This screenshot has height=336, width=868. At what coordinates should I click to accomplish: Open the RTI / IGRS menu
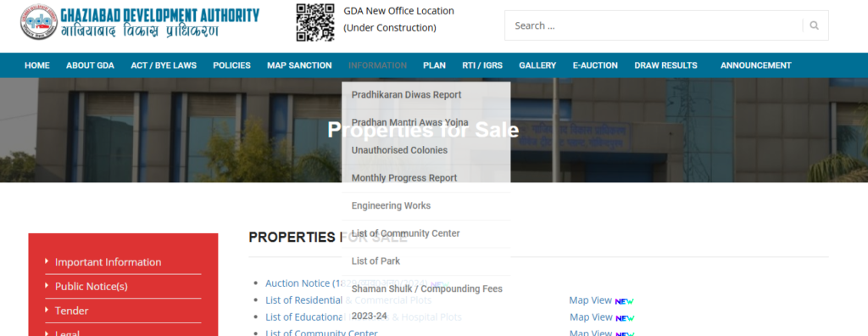tap(482, 65)
